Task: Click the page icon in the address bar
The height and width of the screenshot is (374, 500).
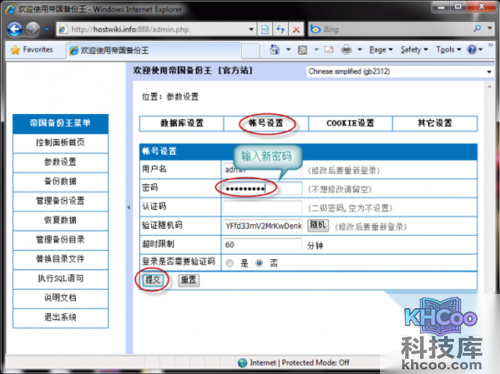Action: 62,29
